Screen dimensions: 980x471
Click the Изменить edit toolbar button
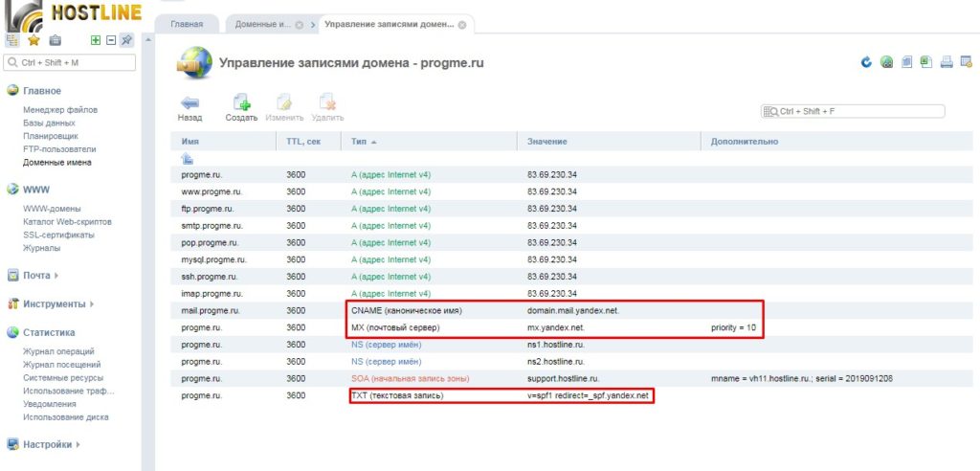284,108
